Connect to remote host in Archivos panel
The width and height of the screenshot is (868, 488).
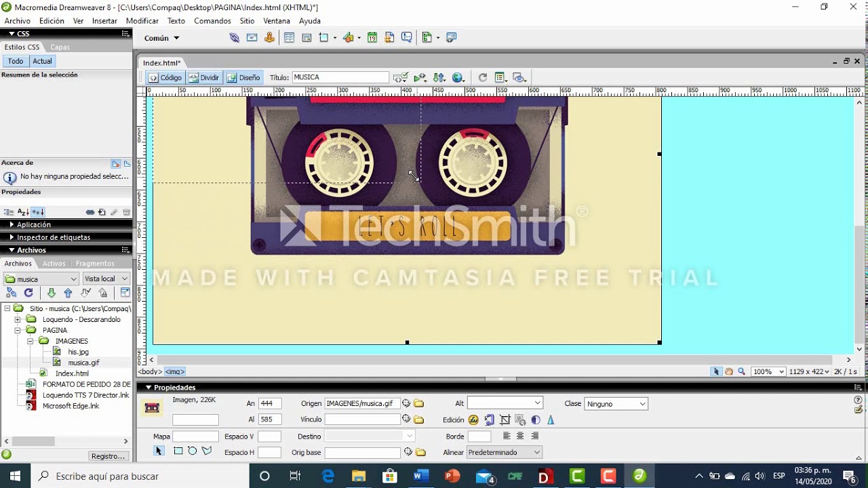coord(12,293)
